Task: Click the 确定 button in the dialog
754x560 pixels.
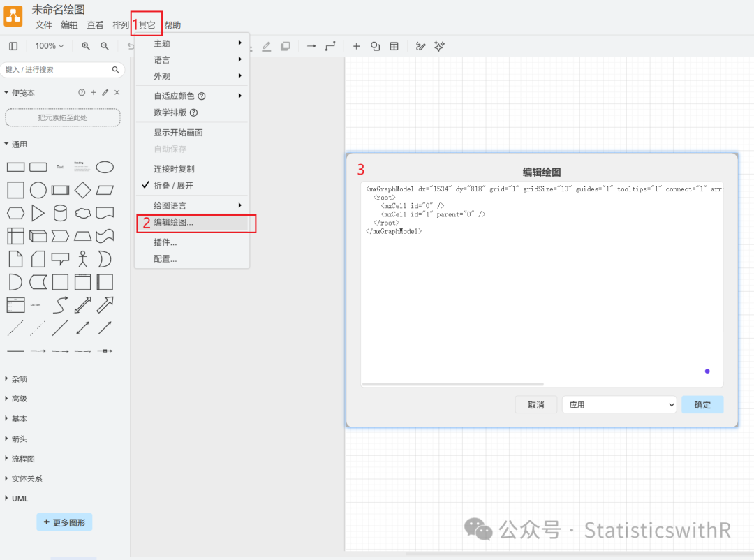Action: (x=702, y=404)
